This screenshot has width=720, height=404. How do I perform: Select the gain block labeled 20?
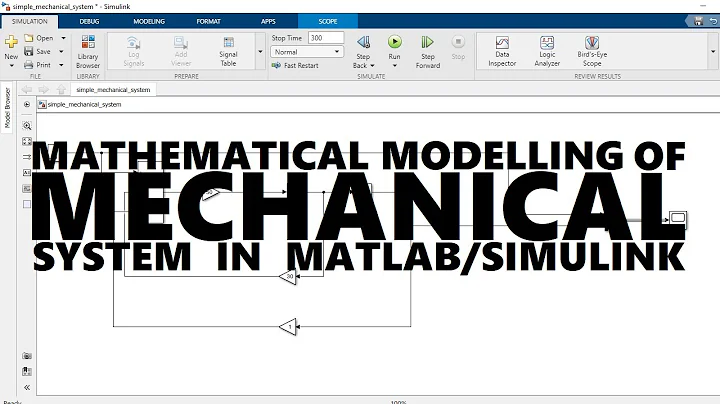[288, 276]
